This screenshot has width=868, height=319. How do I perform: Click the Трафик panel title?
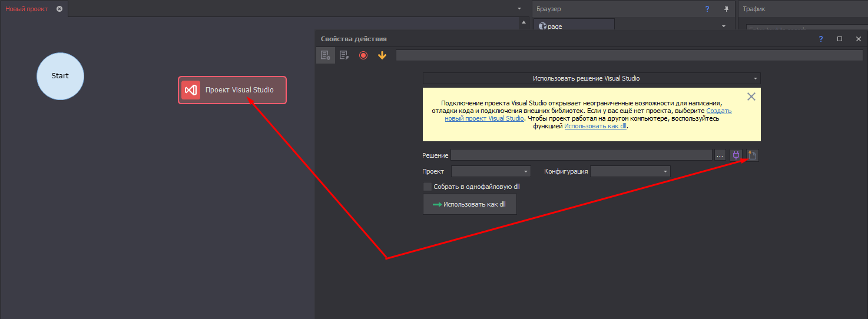tap(754, 9)
